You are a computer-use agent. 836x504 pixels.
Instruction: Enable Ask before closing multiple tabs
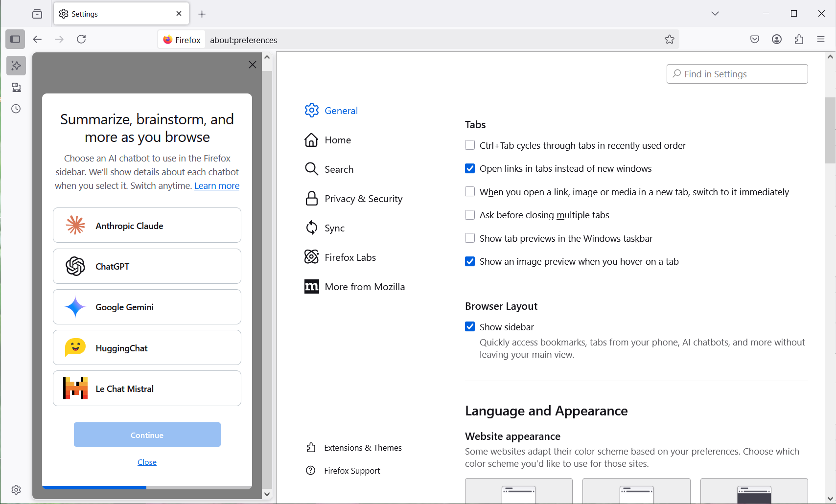(x=470, y=215)
